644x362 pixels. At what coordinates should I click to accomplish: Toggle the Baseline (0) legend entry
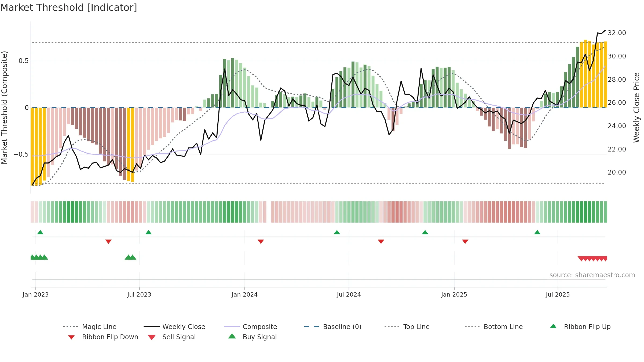(333, 327)
